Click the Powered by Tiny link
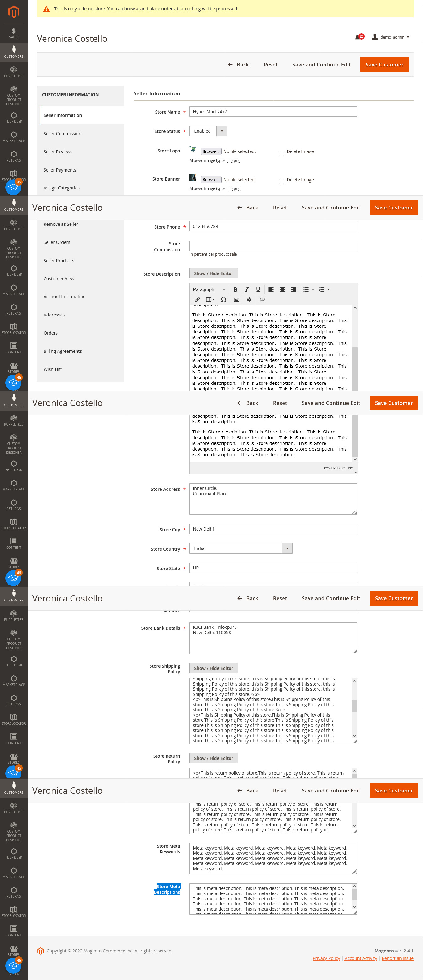Viewport: 423px width, 980px height. click(338, 468)
